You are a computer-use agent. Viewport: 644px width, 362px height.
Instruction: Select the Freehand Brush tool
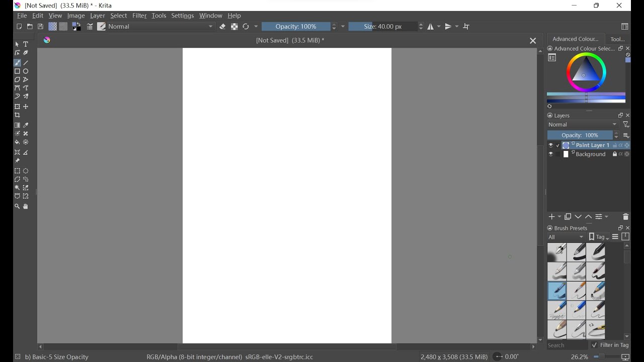coord(18,63)
